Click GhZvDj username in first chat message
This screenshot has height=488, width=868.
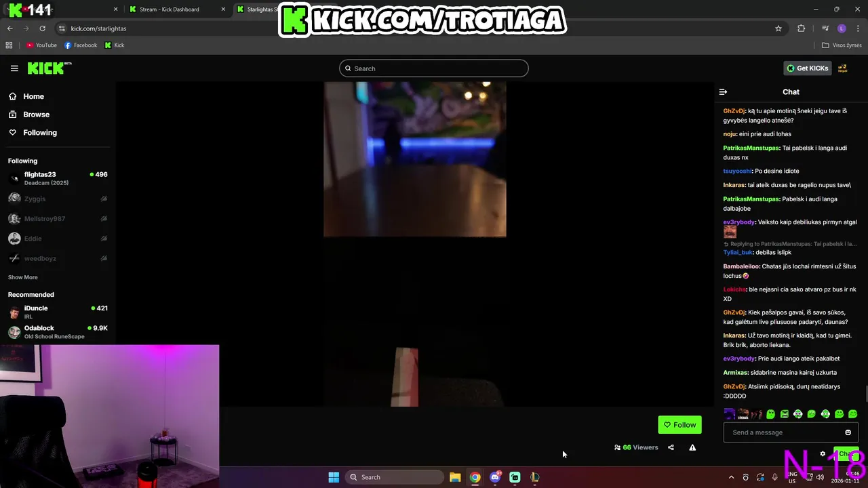734,111
